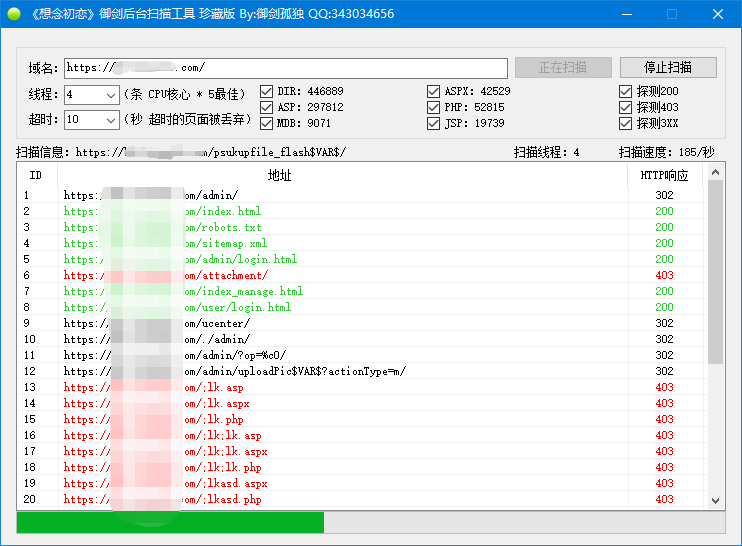
Task: Toggle the PHP dictionary checkbox
Action: (433, 107)
